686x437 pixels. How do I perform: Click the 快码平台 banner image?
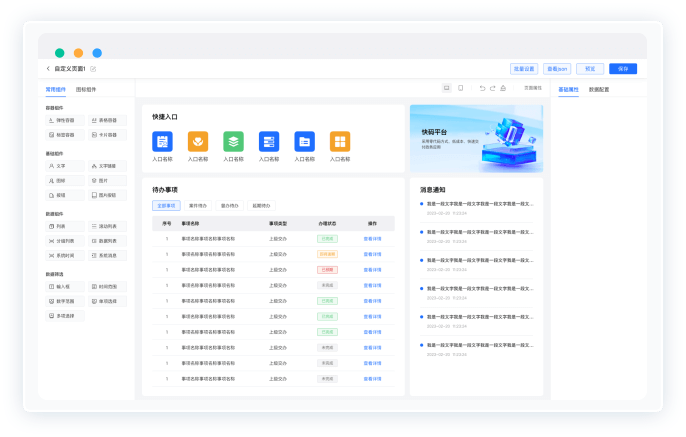(x=476, y=139)
